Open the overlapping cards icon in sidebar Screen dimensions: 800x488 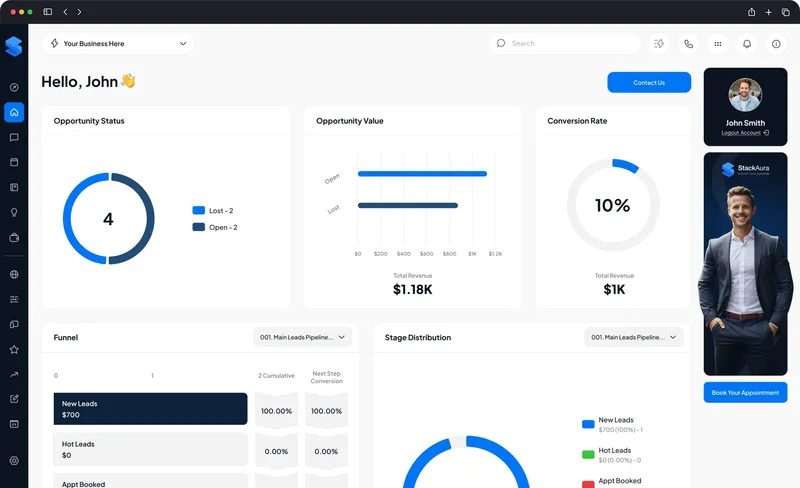pyautogui.click(x=14, y=324)
